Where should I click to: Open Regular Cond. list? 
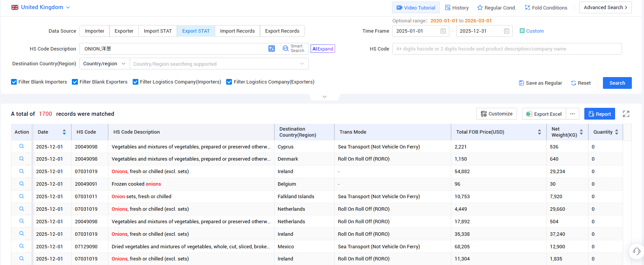point(496,8)
